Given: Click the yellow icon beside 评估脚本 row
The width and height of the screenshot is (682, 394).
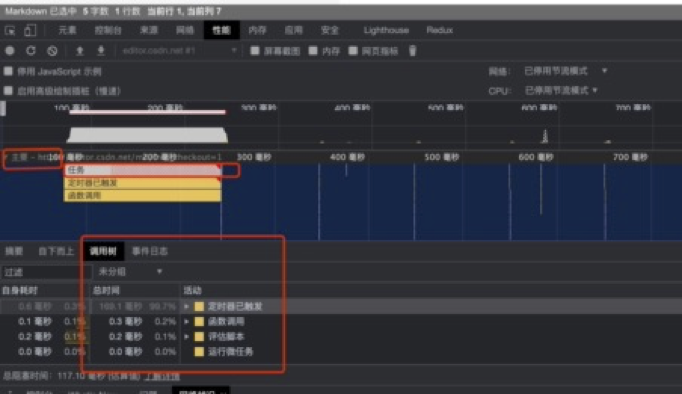Looking at the screenshot, I should point(199,337).
